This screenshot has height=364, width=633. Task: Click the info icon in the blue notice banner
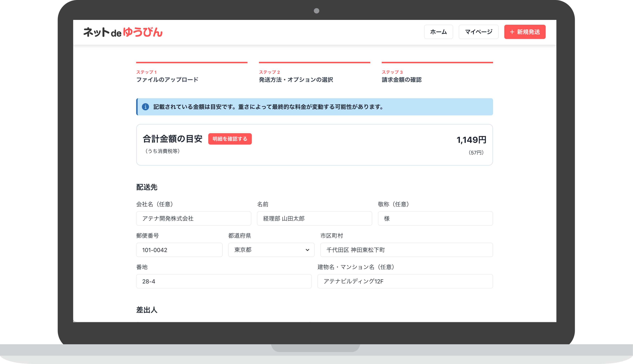point(146,107)
